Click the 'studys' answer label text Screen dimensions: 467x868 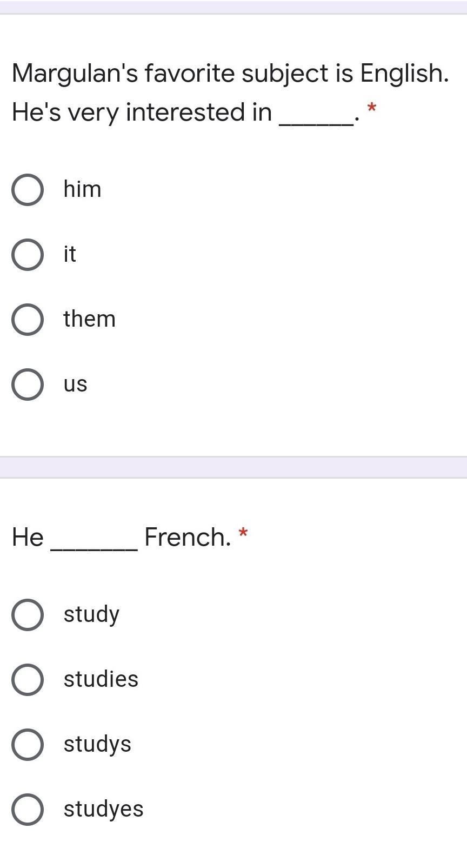pos(97,744)
